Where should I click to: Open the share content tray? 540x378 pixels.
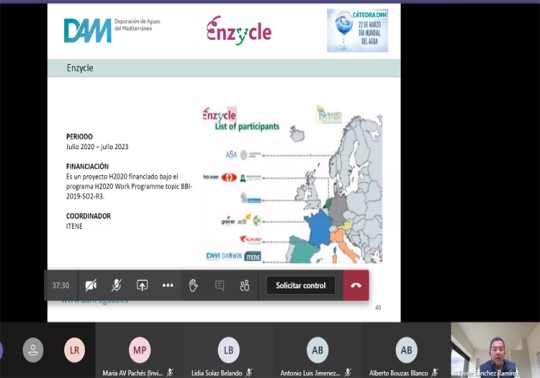[x=142, y=285]
